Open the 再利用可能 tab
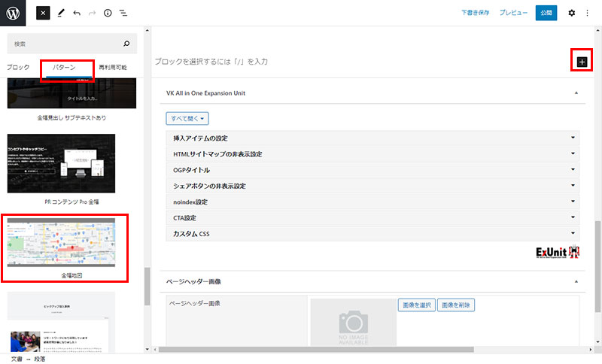 pos(113,68)
